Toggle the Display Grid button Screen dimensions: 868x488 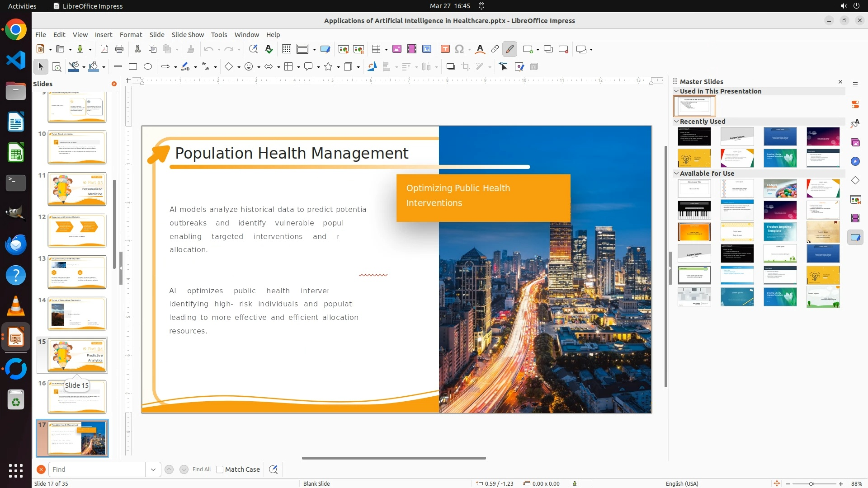click(x=287, y=49)
